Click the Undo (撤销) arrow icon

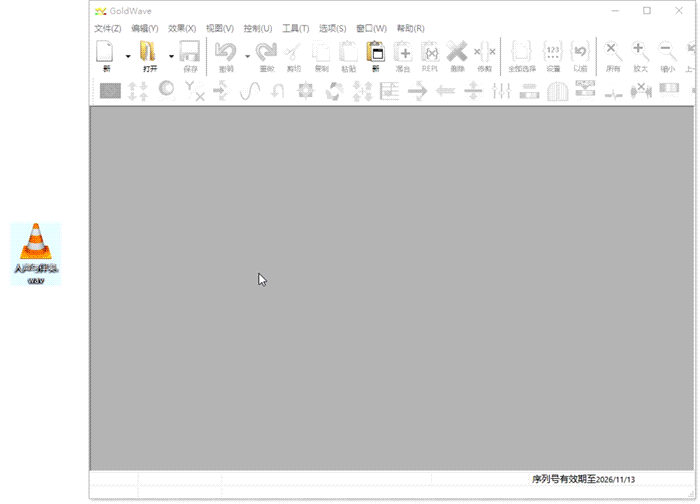[x=226, y=52]
